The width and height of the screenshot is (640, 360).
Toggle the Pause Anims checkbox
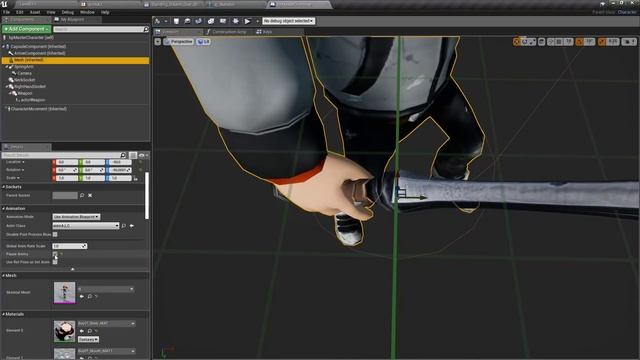pyautogui.click(x=55, y=254)
